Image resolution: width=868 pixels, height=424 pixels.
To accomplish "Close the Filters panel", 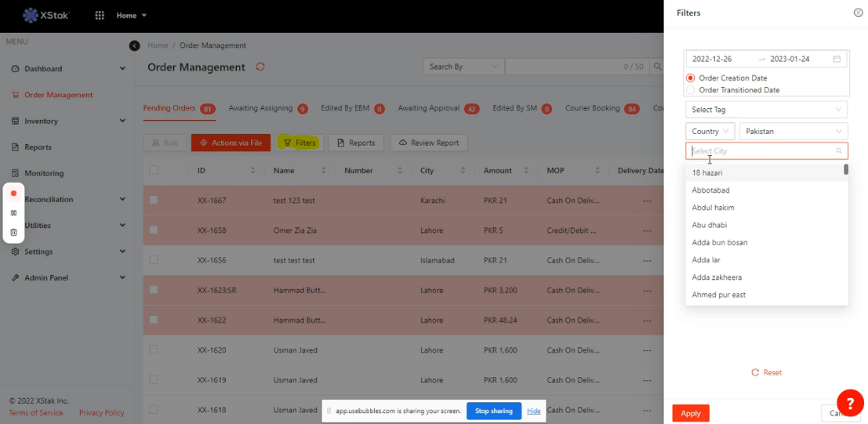I will (858, 13).
